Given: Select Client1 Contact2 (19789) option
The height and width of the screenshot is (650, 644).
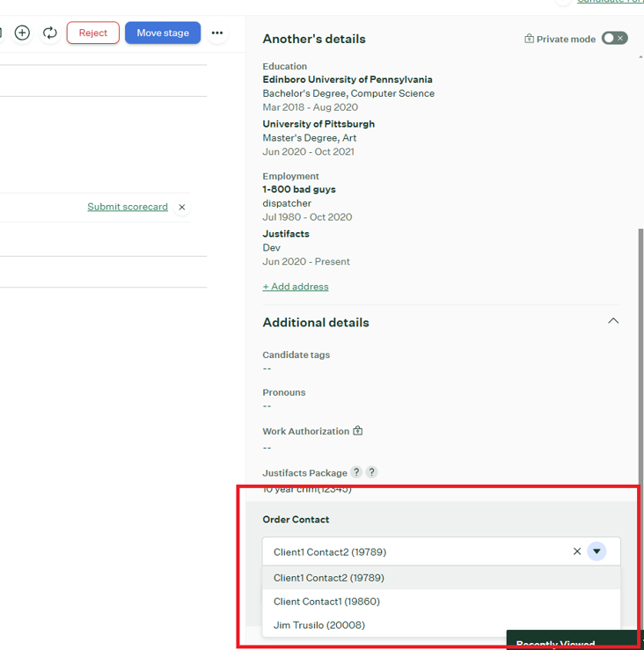Looking at the screenshot, I should point(442,578).
